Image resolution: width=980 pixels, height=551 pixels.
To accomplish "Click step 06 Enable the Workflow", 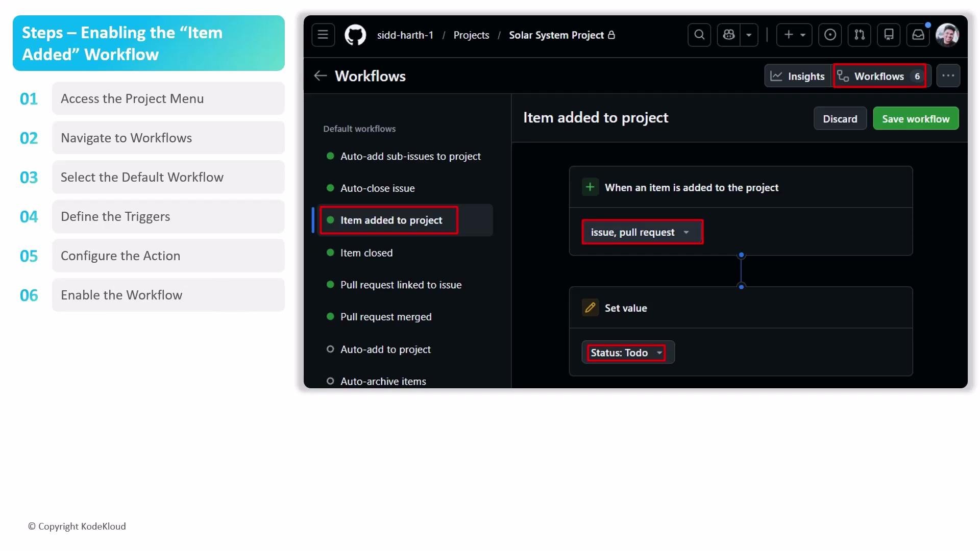I will (168, 295).
